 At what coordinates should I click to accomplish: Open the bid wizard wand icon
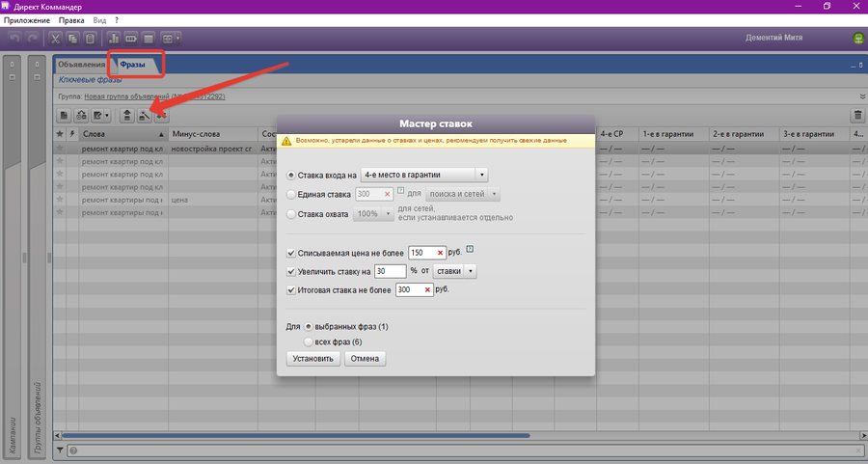click(145, 116)
